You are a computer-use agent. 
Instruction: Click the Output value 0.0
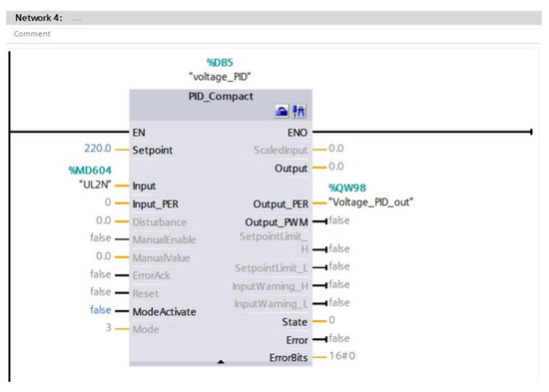tap(336, 167)
